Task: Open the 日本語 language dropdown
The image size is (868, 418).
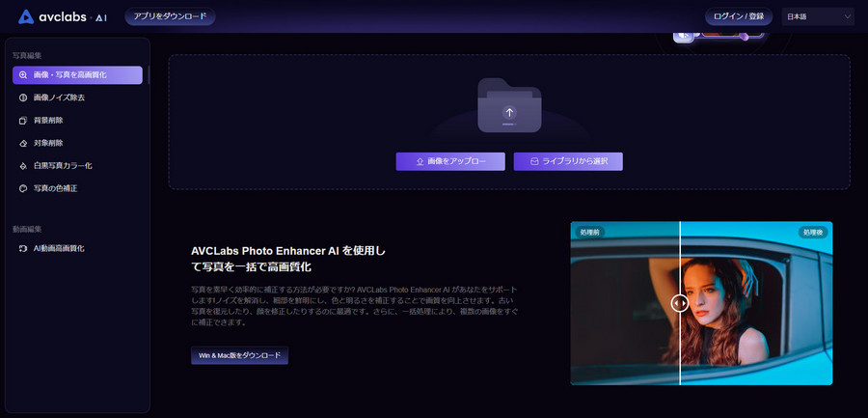Action: (x=818, y=16)
